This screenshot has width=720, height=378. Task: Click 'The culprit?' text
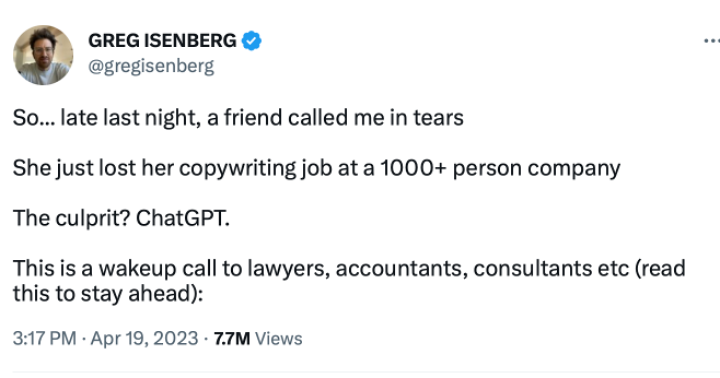pos(72,218)
